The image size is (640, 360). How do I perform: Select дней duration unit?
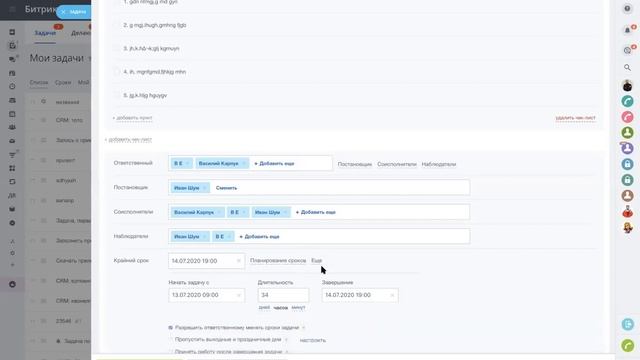coord(264,307)
